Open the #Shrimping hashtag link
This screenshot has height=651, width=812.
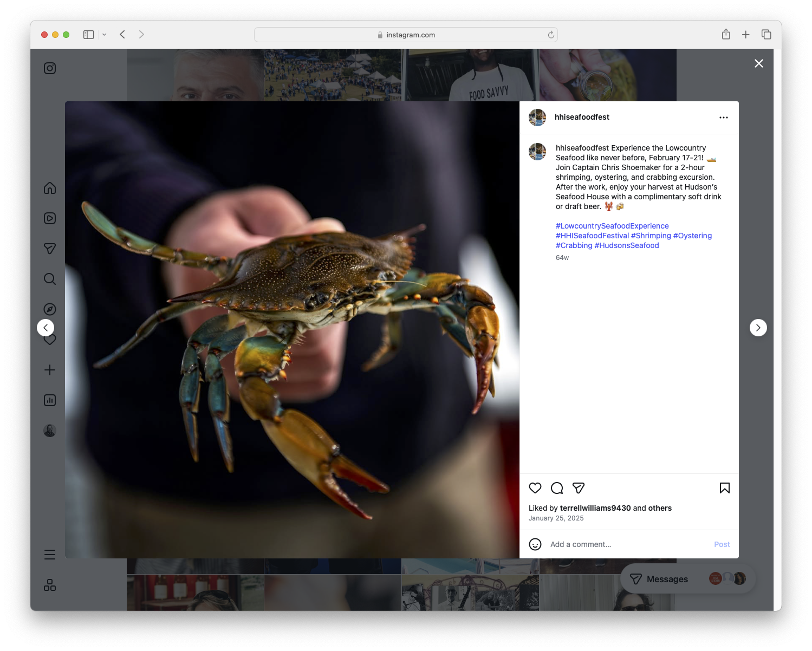[x=651, y=236]
